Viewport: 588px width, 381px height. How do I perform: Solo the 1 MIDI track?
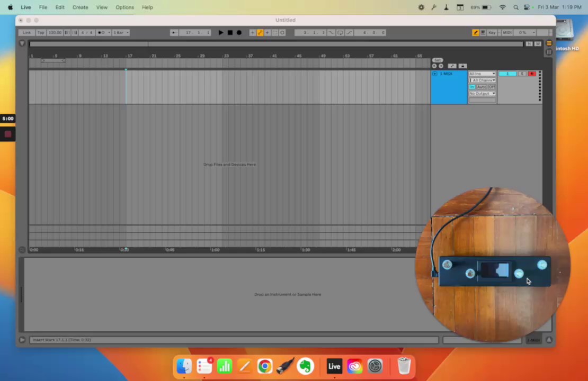[x=522, y=74]
